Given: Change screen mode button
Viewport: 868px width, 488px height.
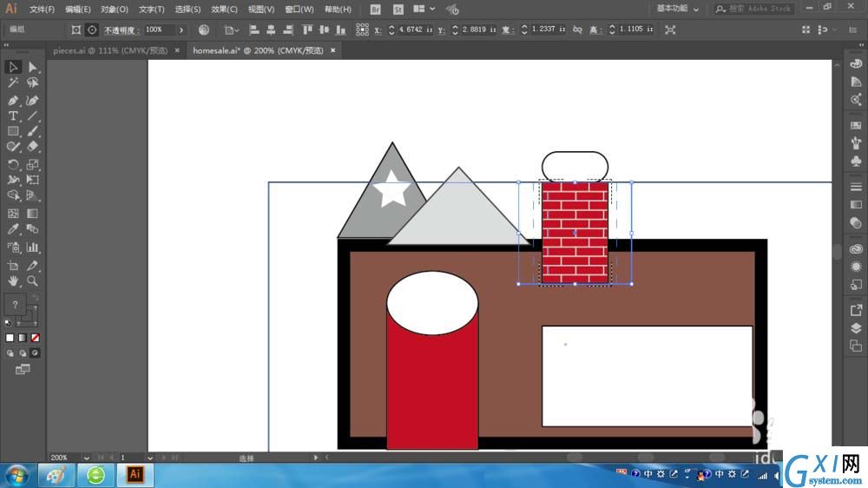Looking at the screenshot, I should coord(23,369).
